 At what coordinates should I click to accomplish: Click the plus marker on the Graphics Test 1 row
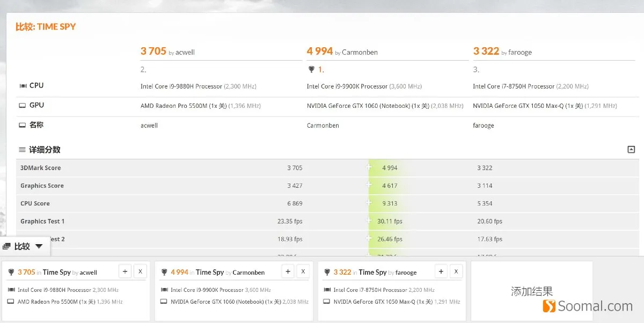(369, 221)
